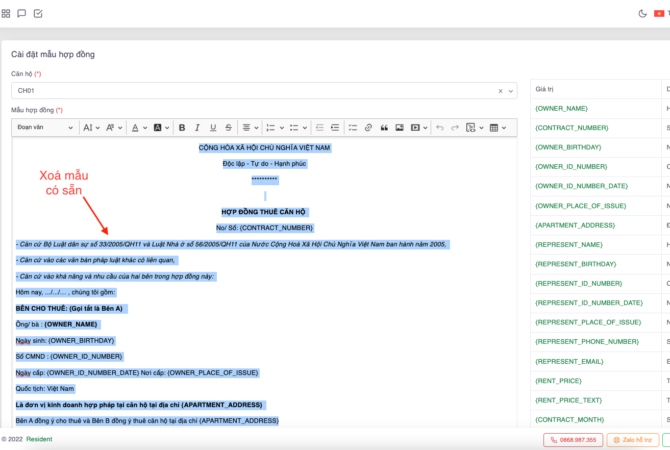Underline the selected contract text
Image resolution: width=670 pixels, height=450 pixels.
point(214,128)
